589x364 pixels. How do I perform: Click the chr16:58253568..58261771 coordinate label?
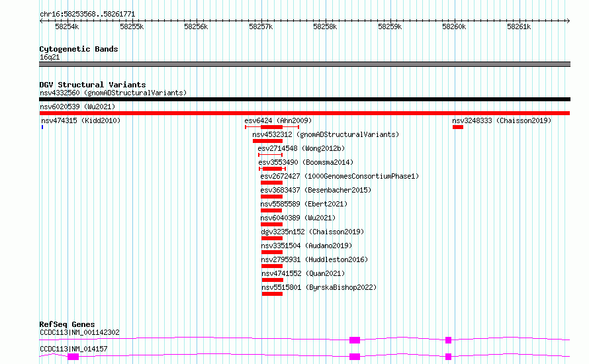coord(87,15)
